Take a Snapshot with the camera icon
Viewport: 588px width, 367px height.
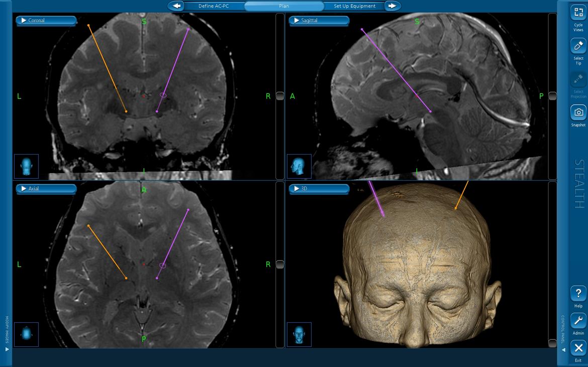point(578,112)
